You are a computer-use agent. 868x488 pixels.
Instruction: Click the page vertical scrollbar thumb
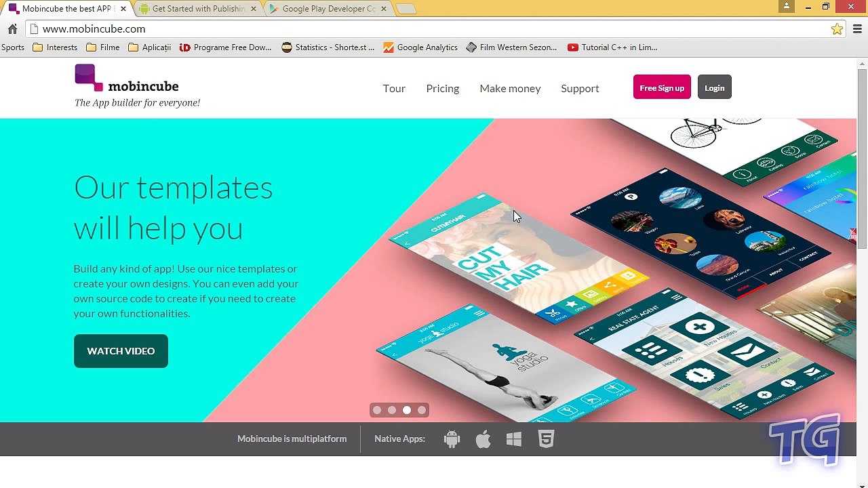point(862,159)
